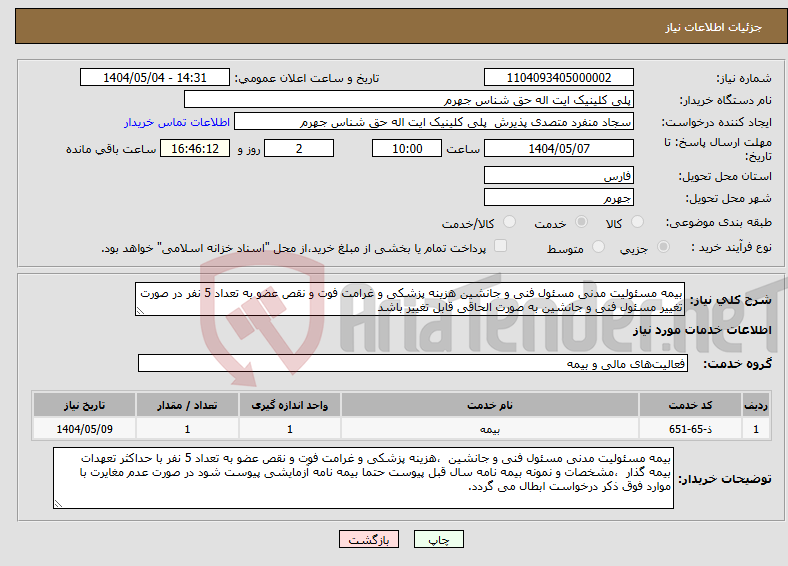788x566 pixels.
Task: Click the service code cell ذ-65-651
Action: (691, 429)
